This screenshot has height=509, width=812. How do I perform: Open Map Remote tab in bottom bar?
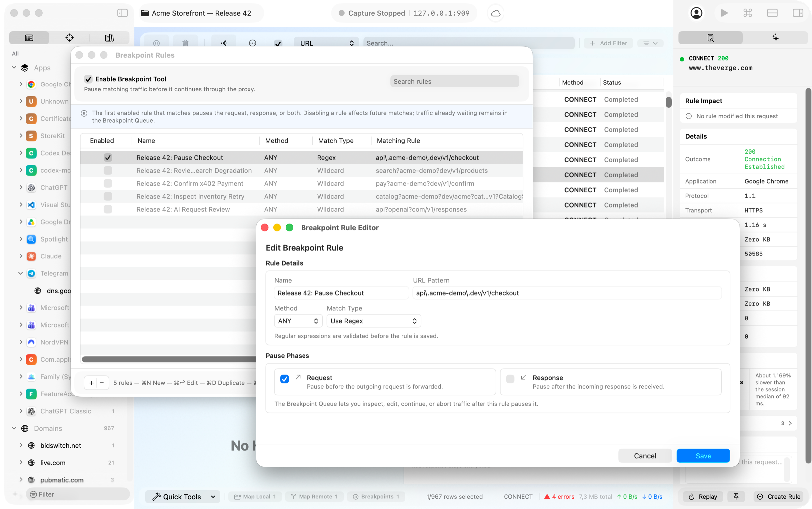pyautogui.click(x=314, y=497)
